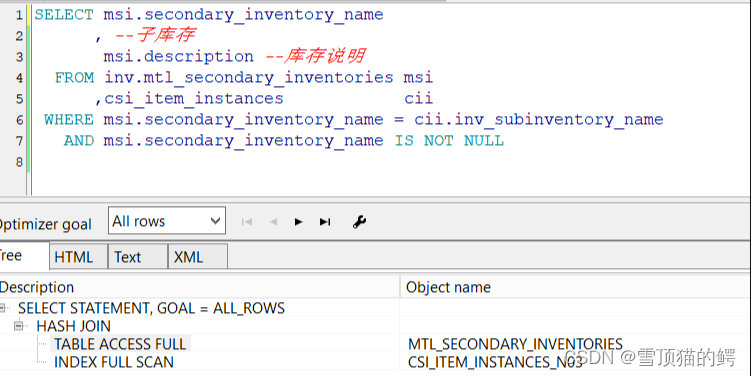751x376 pixels.
Task: Go to first operation arrow icon
Action: (x=247, y=222)
